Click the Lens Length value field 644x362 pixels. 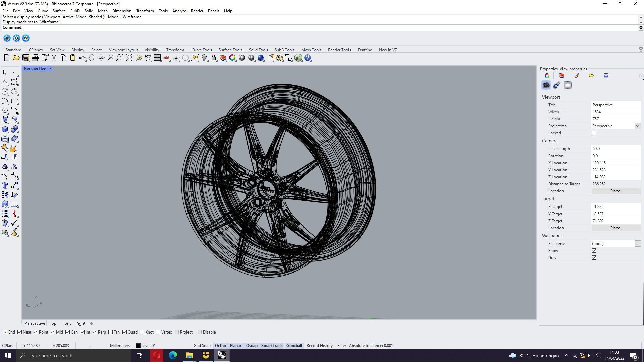click(616, 149)
